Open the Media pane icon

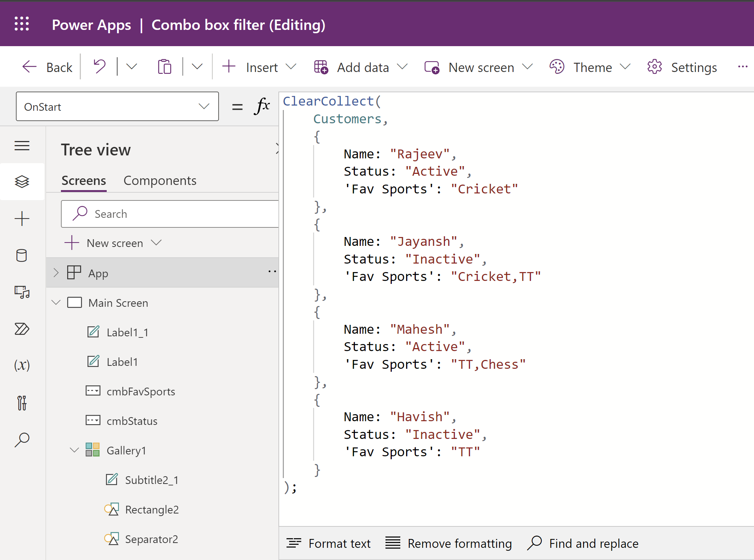(x=22, y=292)
